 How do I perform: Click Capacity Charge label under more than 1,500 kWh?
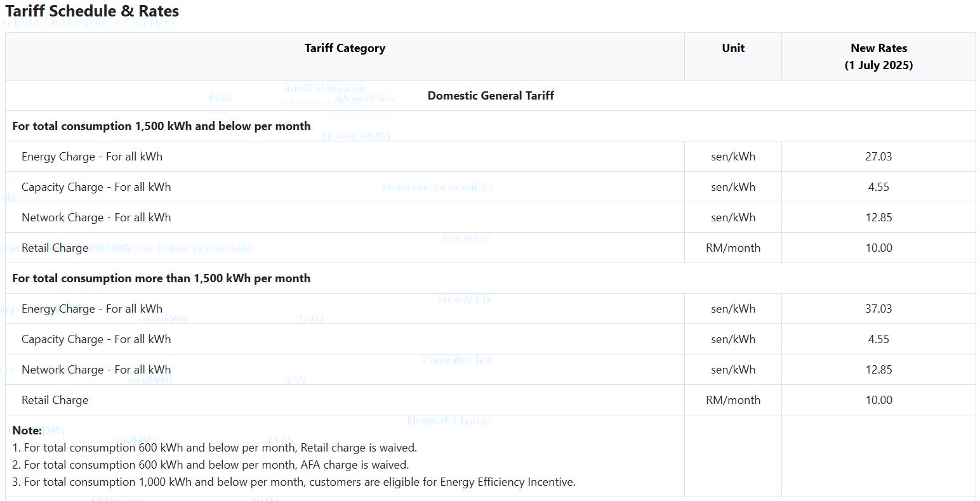96,339
